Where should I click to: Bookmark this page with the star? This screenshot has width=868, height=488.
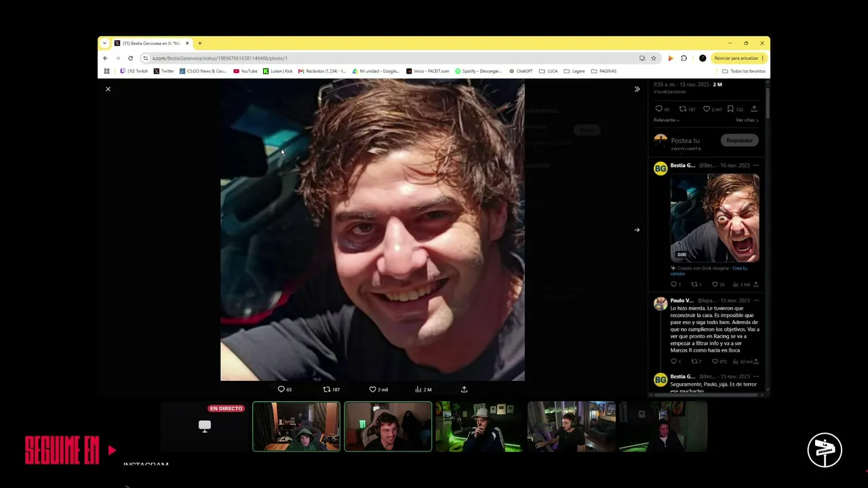[654, 58]
